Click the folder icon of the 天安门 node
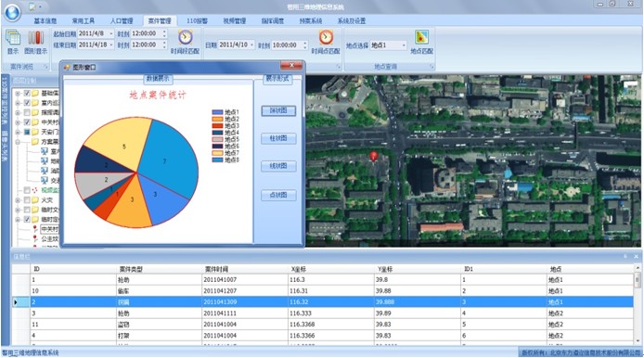Screen dimensions: 644x358 tap(35, 133)
